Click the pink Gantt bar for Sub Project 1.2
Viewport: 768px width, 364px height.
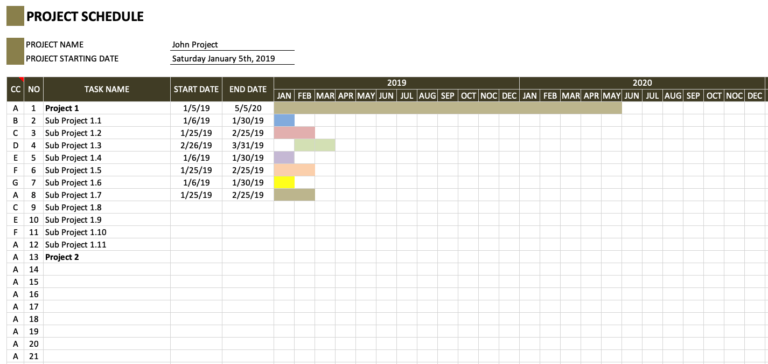click(294, 133)
